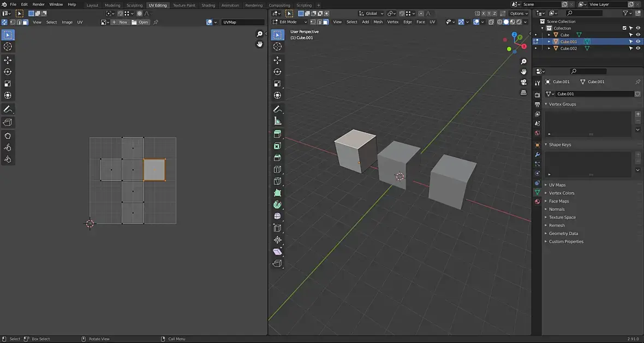This screenshot has width=644, height=343.
Task: Select the Knife tool in 3D viewport
Action: point(277,181)
